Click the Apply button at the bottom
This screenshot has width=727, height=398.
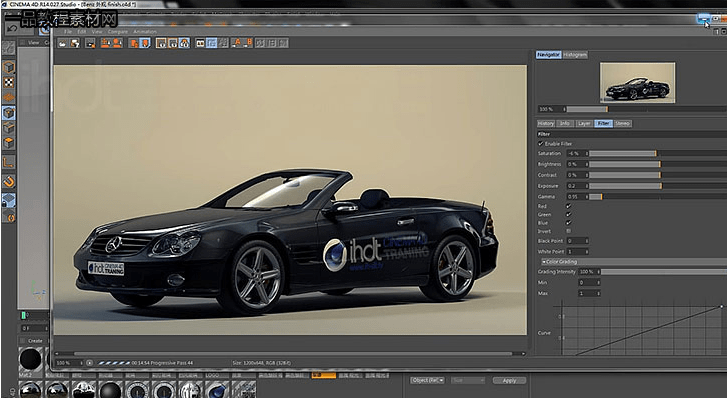coord(509,381)
